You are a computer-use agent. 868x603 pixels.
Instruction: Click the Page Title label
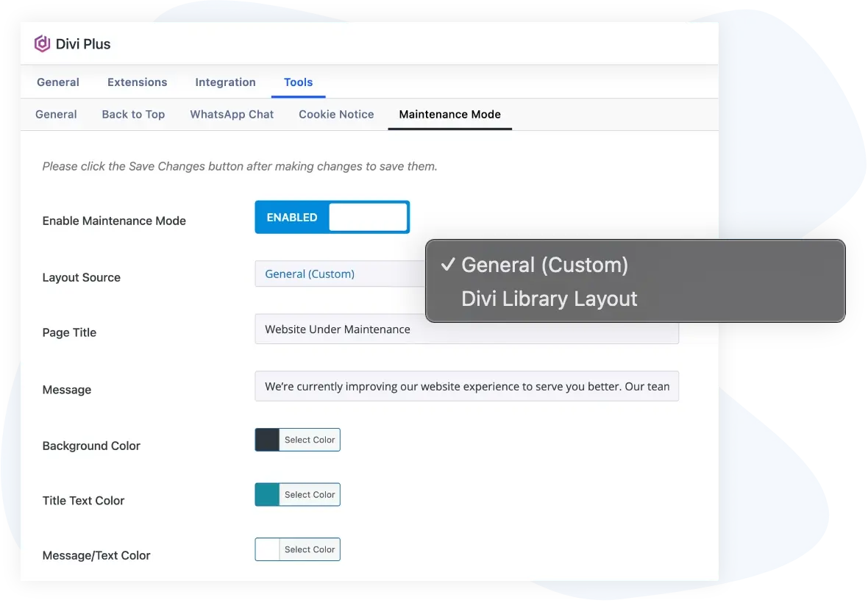pyautogui.click(x=69, y=332)
